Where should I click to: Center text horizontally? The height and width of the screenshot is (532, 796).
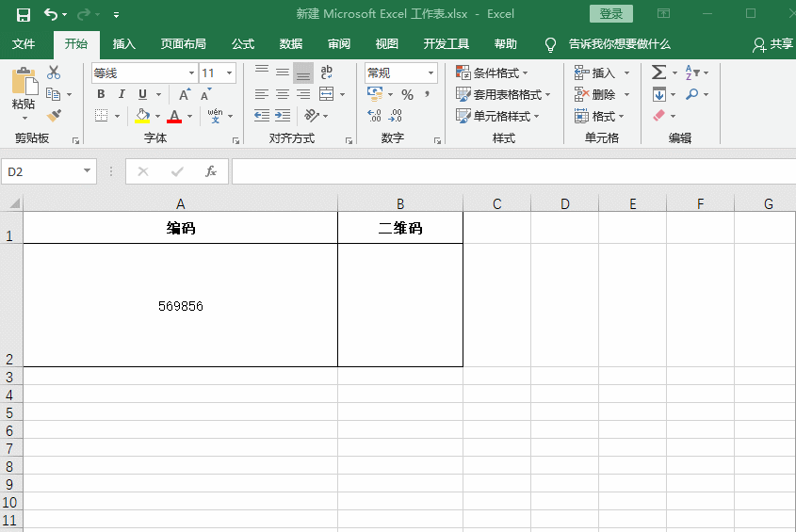(283, 94)
